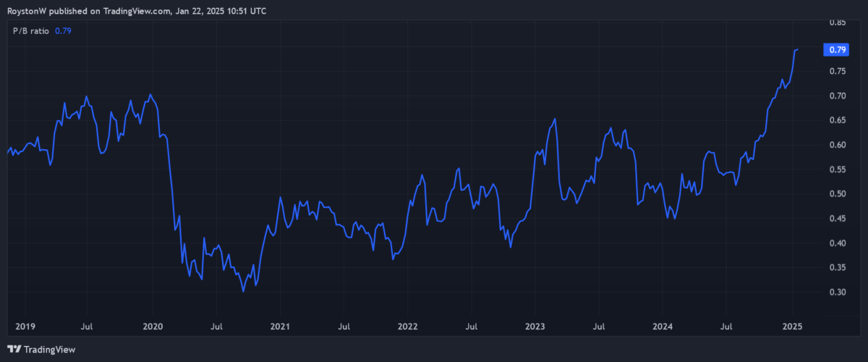Viewport: 868px width, 362px height.
Task: Click the 0.79 value beside P/B ratio
Action: (63, 30)
